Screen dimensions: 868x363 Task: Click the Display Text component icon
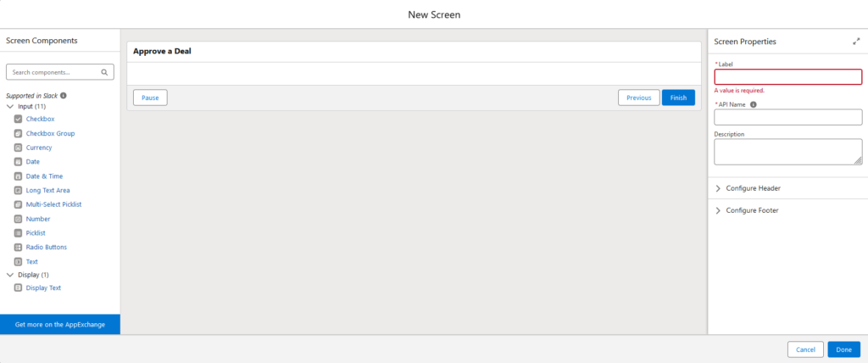click(x=18, y=288)
